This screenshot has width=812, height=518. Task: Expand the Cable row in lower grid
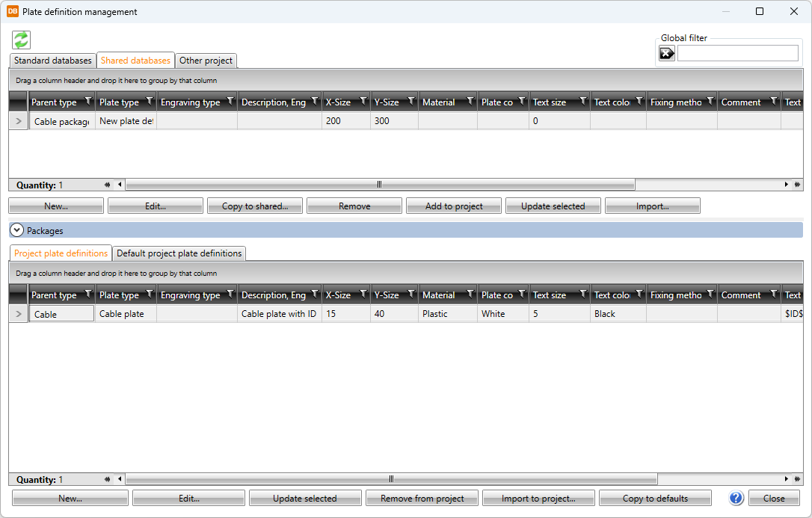[19, 314]
